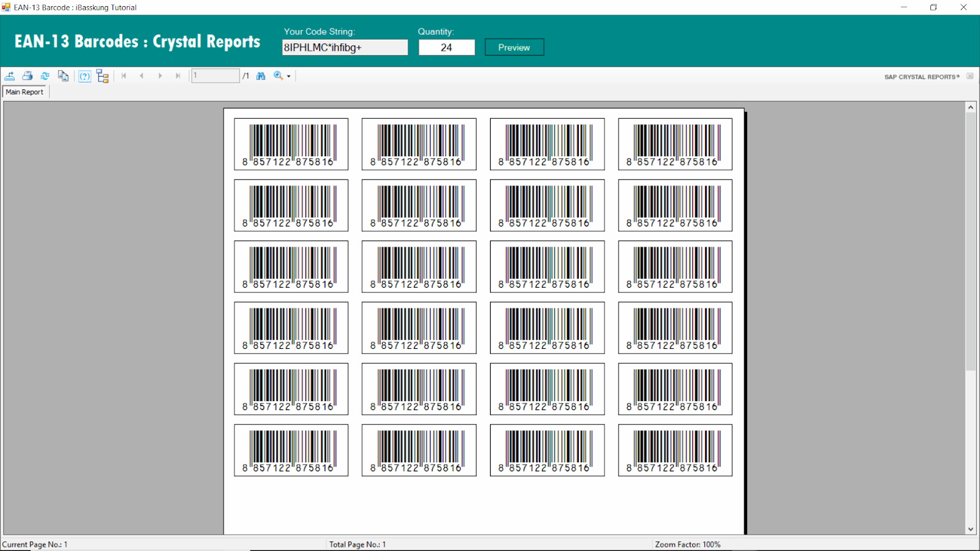Click inside the Your Code String field
Viewport: 980px width, 551px height.
coord(345,47)
